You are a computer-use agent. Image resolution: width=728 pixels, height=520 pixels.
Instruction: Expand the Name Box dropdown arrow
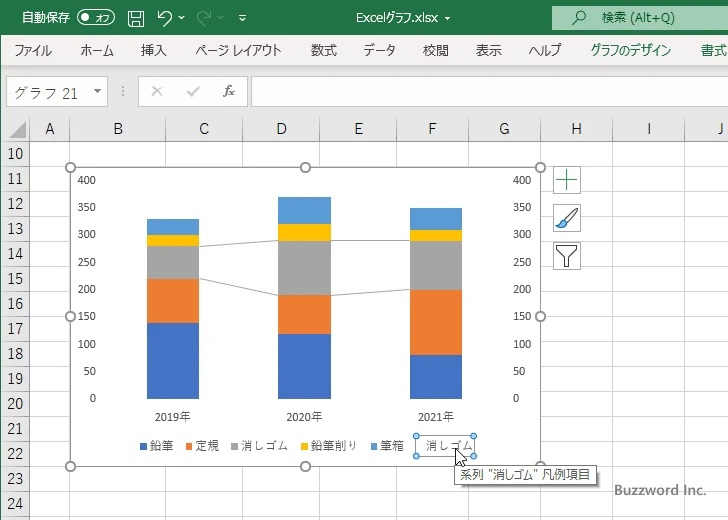click(98, 91)
